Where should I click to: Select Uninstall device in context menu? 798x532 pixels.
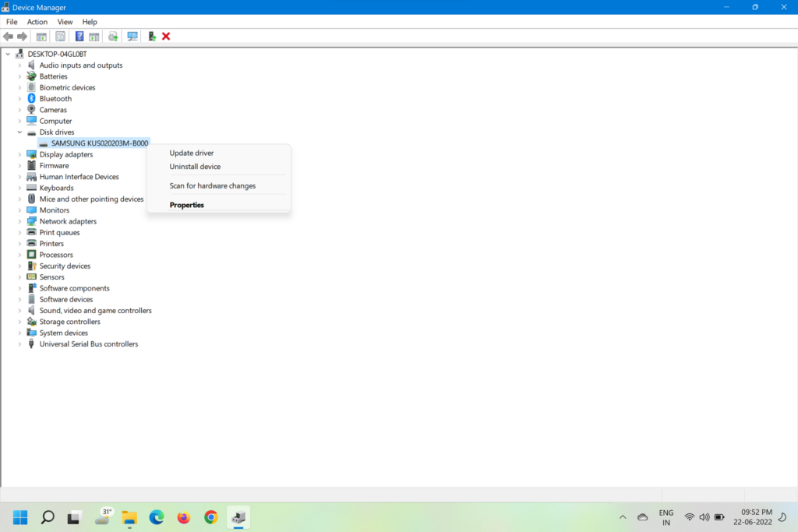[x=195, y=167]
